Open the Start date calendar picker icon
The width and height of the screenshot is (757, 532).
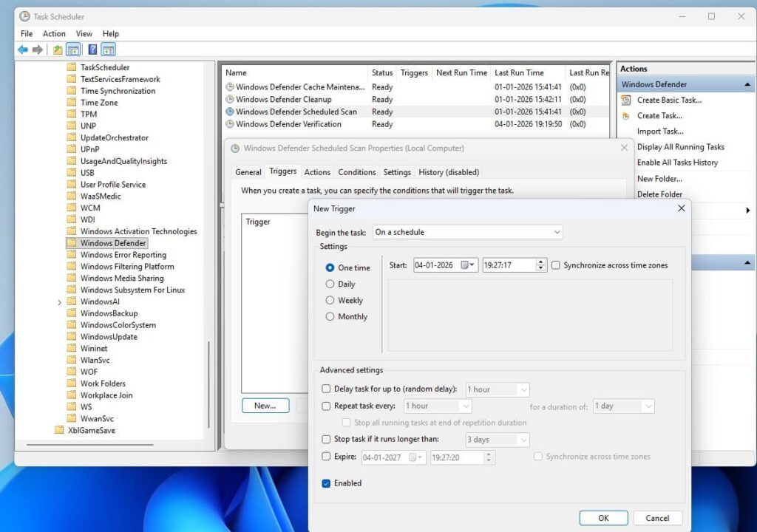[467, 265]
